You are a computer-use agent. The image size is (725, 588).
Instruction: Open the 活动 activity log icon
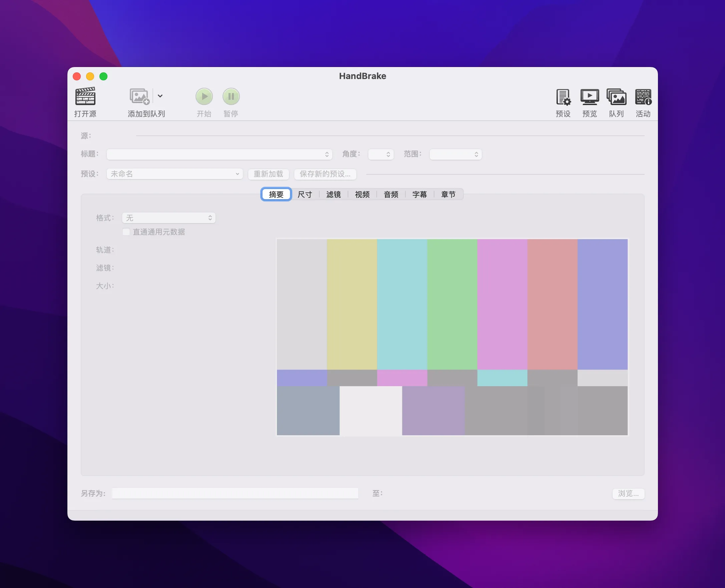click(x=643, y=98)
